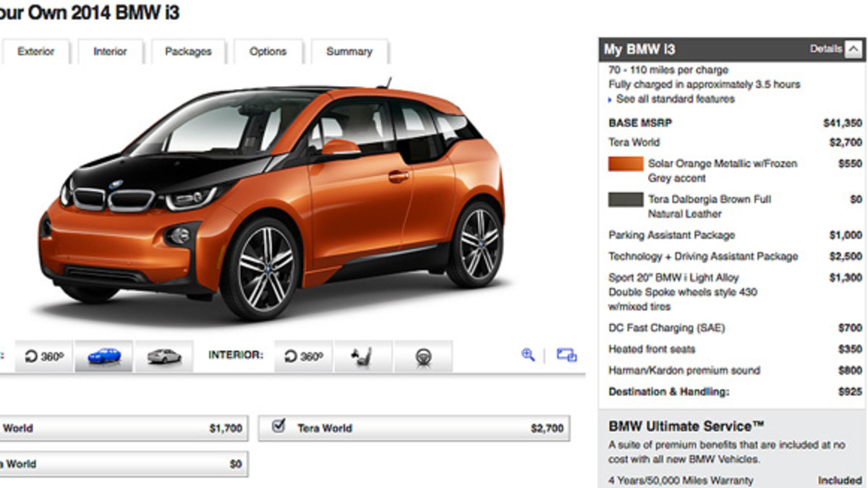Collapse My BMW i3 panel with arrow

[x=854, y=49]
